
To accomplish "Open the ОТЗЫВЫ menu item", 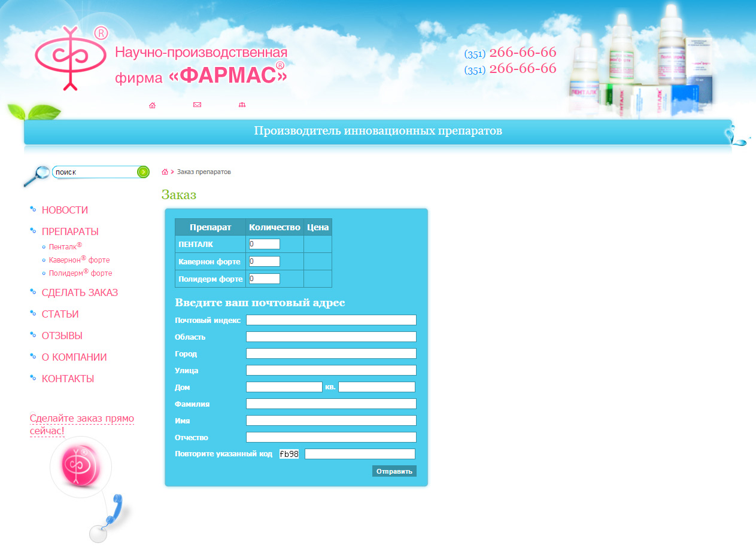I will coord(62,336).
